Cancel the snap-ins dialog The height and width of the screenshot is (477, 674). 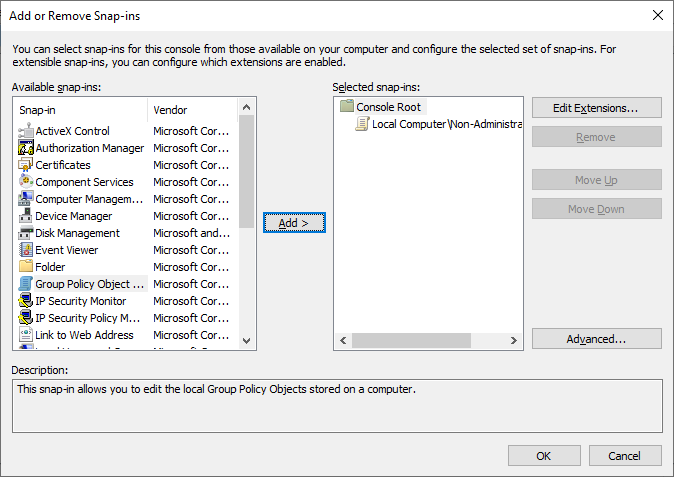pos(625,456)
